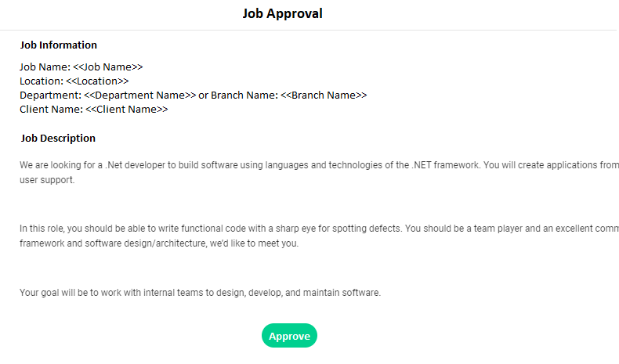
Task: Click the 'Location:' field label
Action: click(42, 81)
